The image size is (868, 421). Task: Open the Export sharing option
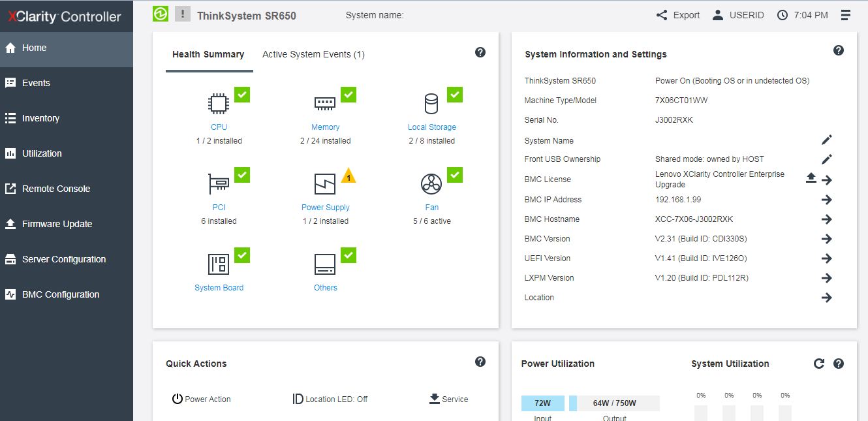[677, 14]
